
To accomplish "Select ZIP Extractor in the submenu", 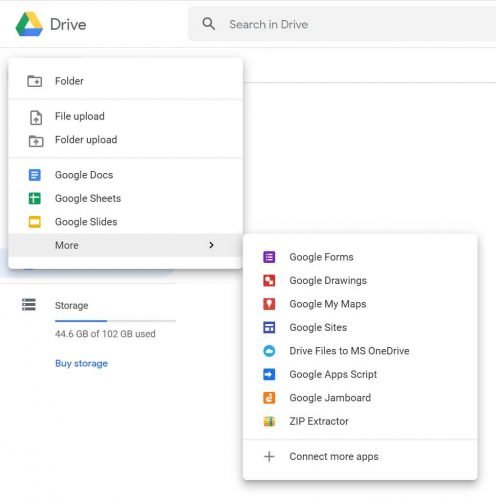I will pos(360,421).
